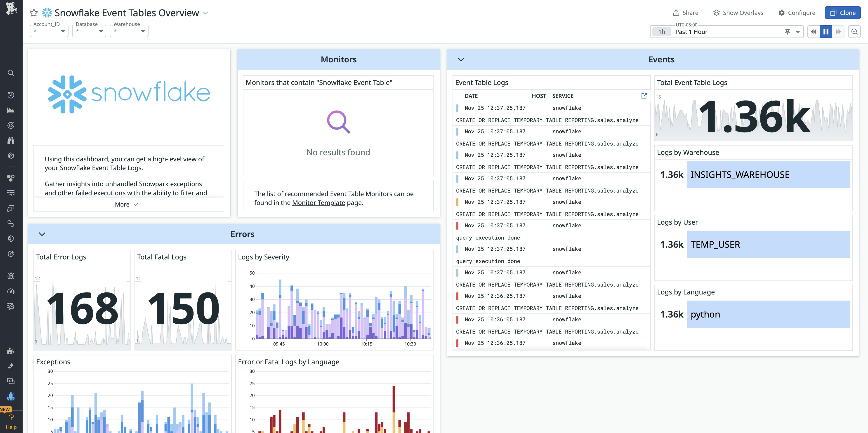868x433 pixels.
Task: Open the search icon in the left sidebar
Action: (11, 73)
